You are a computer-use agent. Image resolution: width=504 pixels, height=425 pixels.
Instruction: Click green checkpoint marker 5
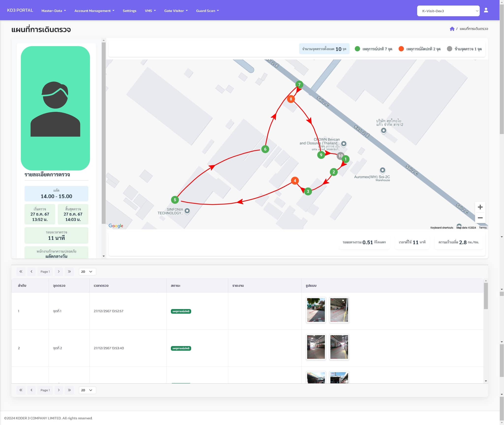[175, 200]
